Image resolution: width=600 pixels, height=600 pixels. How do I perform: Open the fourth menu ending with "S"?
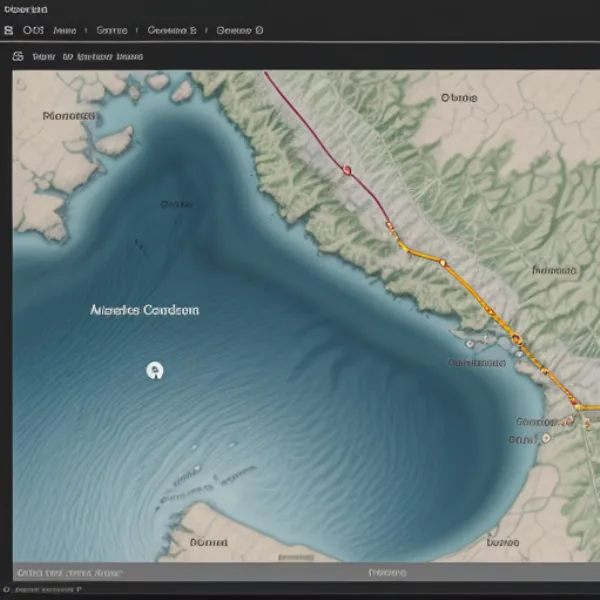click(172, 30)
